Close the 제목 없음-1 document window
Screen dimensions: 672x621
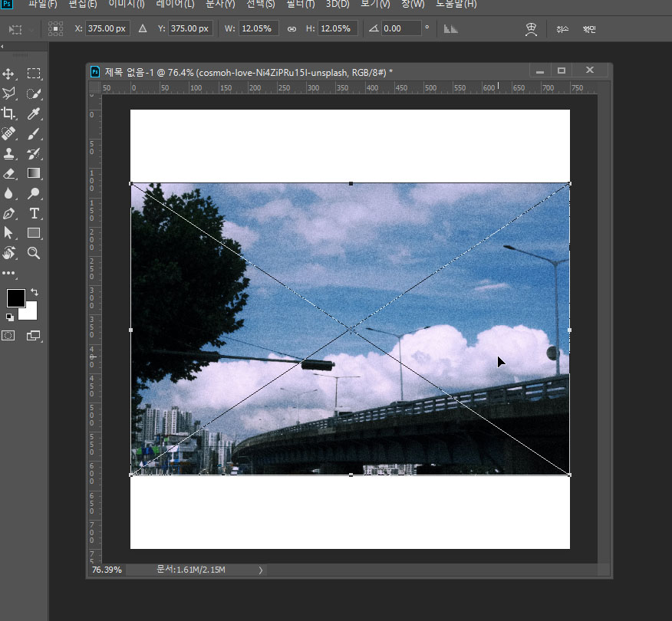point(590,70)
